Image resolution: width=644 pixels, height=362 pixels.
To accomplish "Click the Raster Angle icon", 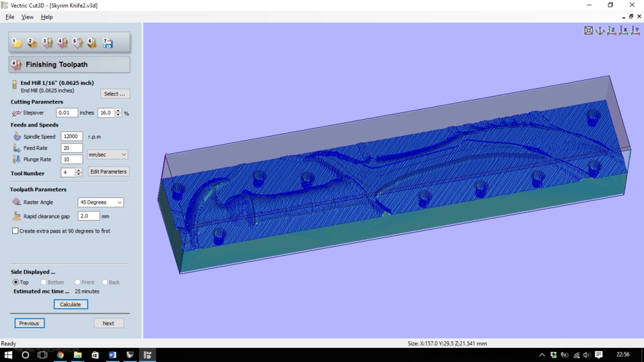I will (16, 201).
